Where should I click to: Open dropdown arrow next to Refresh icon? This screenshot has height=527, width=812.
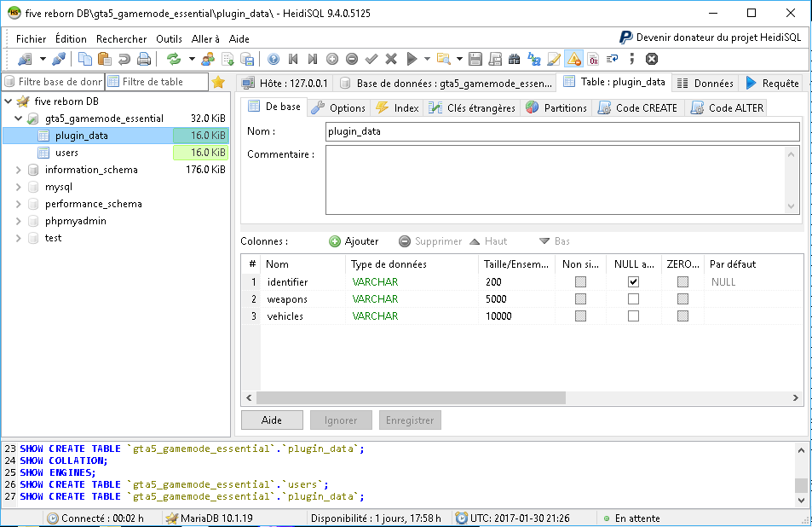point(192,59)
